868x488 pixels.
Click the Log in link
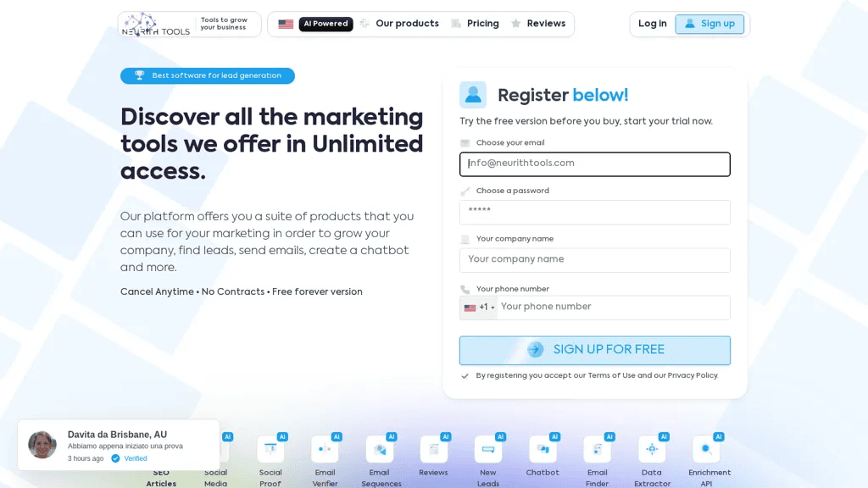point(652,24)
